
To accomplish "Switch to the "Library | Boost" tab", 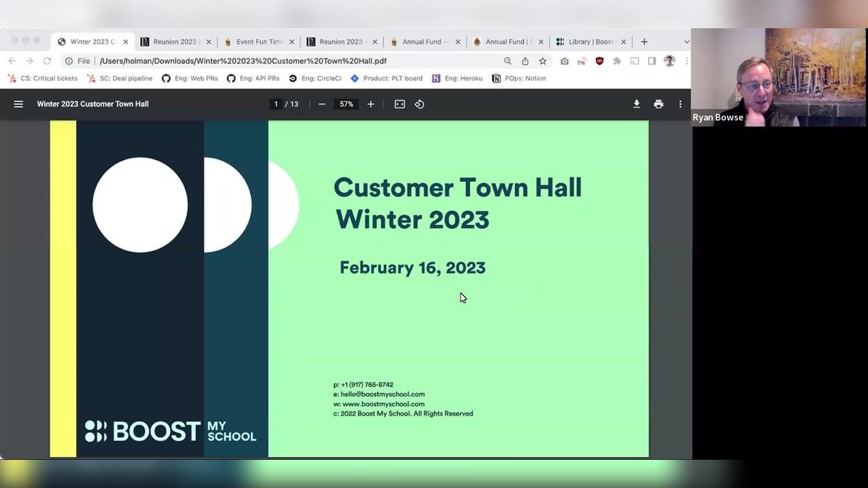I will 592,41.
